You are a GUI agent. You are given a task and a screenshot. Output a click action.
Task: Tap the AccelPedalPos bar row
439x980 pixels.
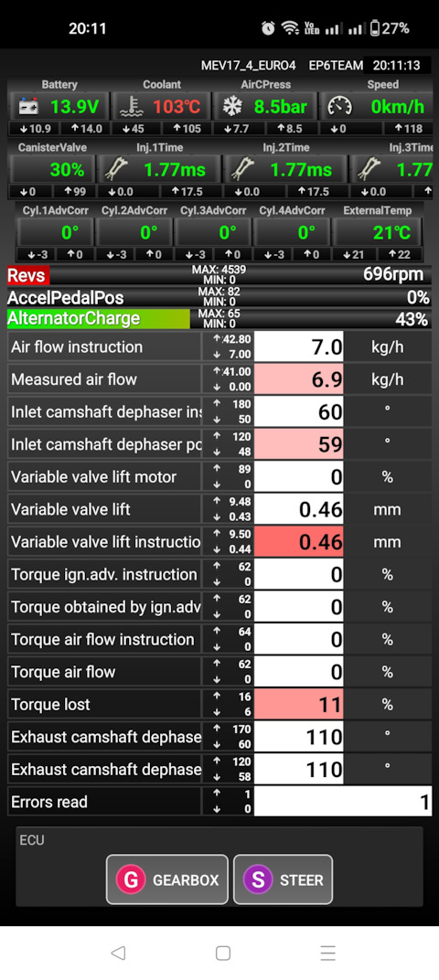(x=219, y=297)
